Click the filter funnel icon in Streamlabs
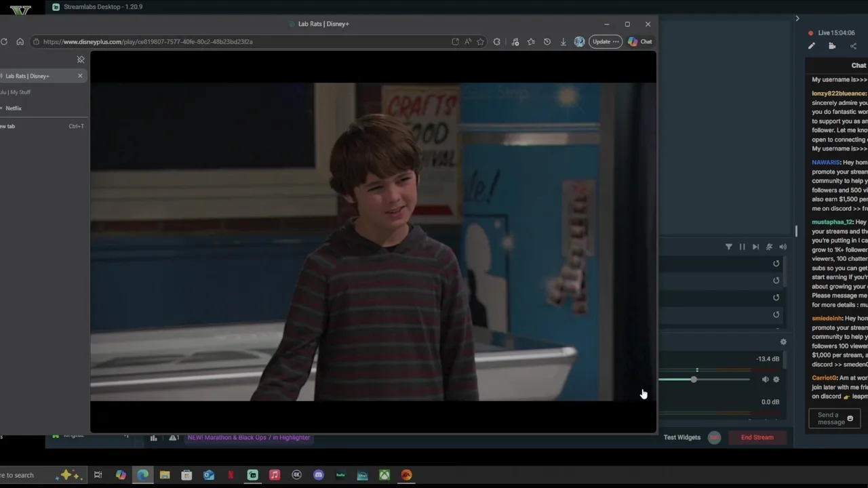The height and width of the screenshot is (488, 868). click(729, 247)
